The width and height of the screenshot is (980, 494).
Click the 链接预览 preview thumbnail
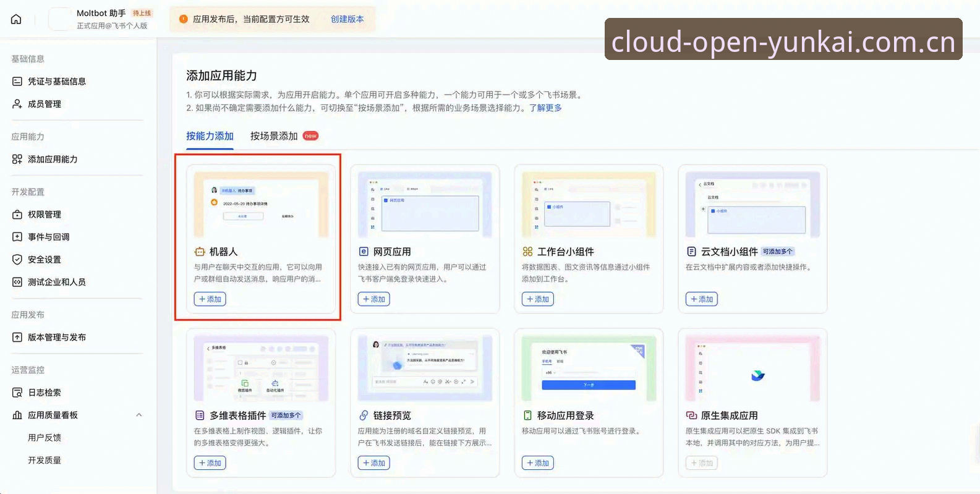425,368
